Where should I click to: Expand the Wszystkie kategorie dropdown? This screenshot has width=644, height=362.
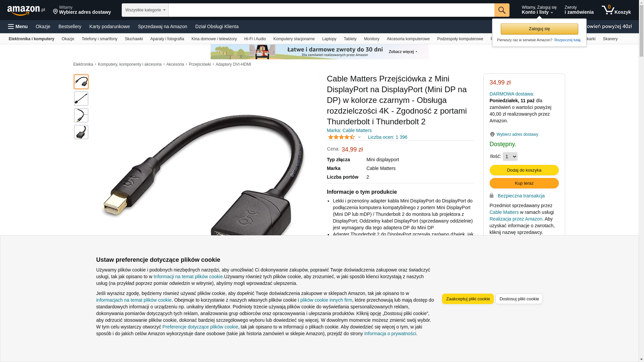[x=145, y=10]
